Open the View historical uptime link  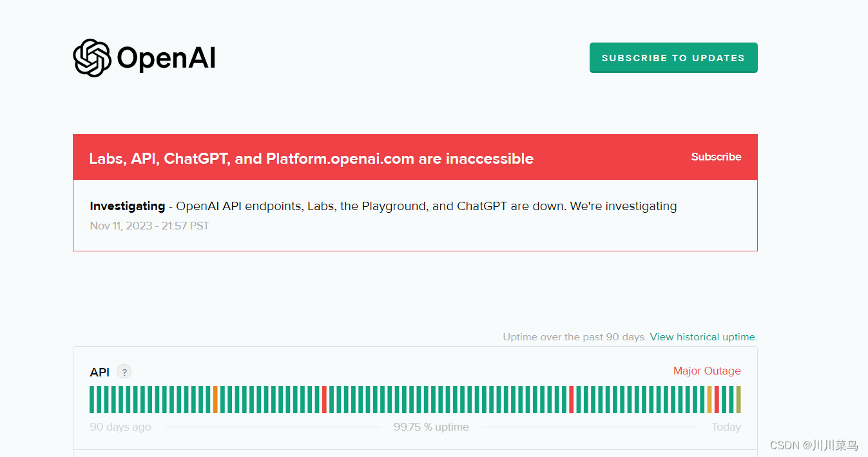(x=704, y=337)
